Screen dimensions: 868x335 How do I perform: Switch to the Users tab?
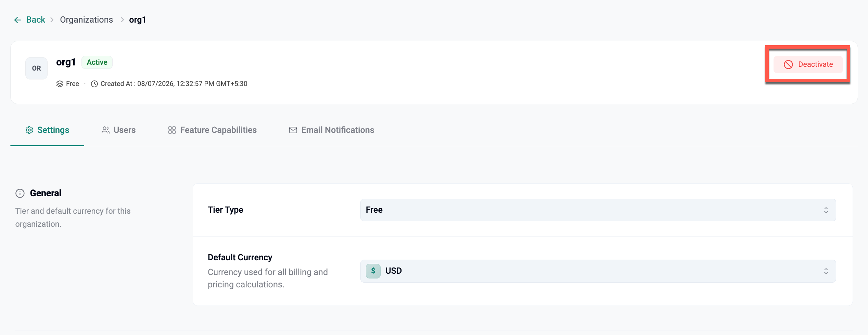coord(118,130)
